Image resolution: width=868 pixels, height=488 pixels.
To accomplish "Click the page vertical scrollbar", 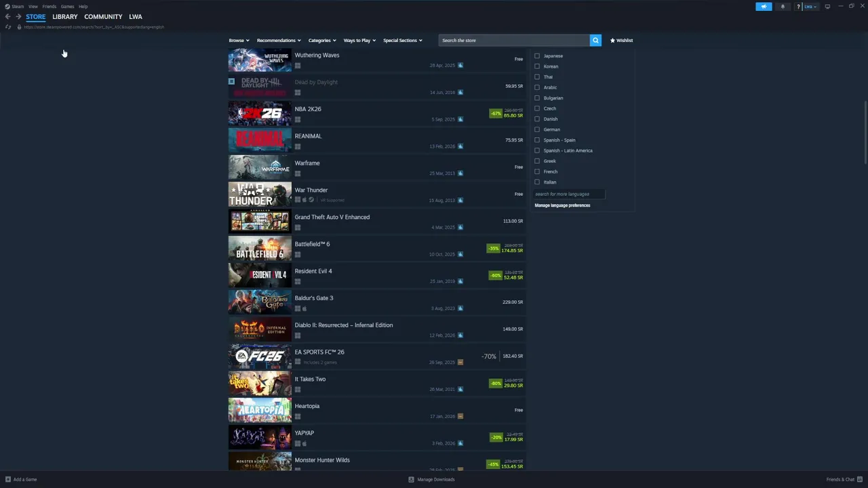I will pyautogui.click(x=865, y=132).
